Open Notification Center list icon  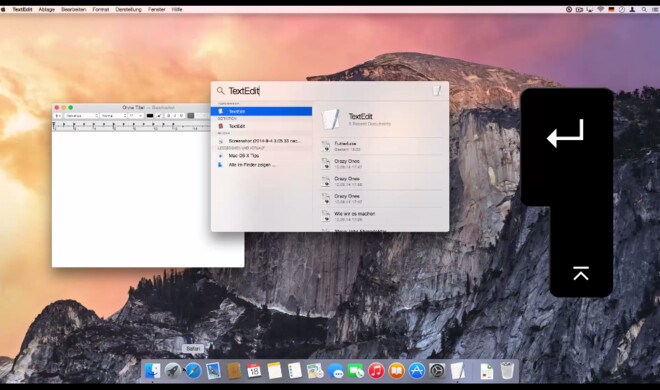point(655,9)
